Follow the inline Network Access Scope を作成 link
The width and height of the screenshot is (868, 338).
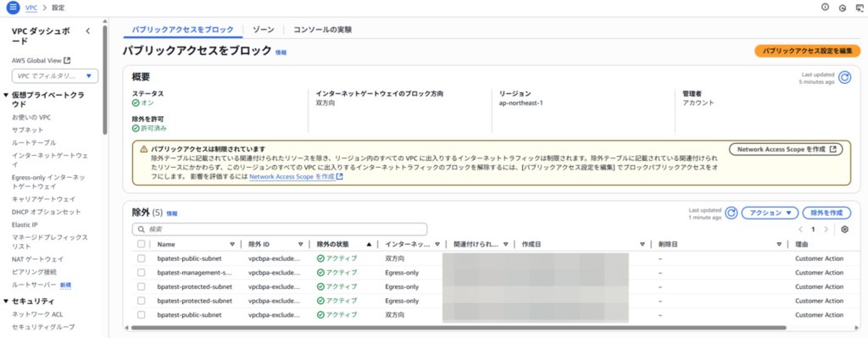tap(296, 177)
